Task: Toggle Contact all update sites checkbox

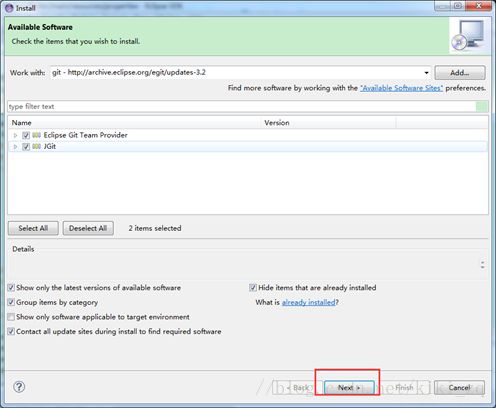Action: (11, 331)
